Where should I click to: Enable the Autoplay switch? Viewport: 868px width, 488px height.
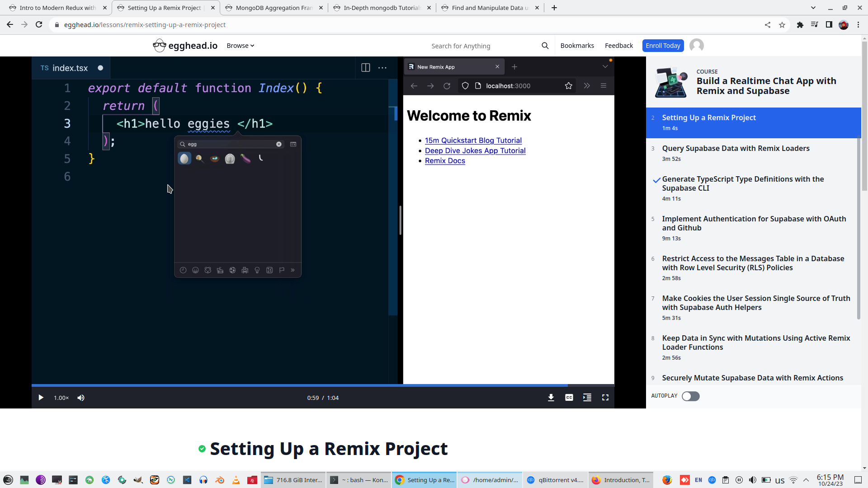690,396
